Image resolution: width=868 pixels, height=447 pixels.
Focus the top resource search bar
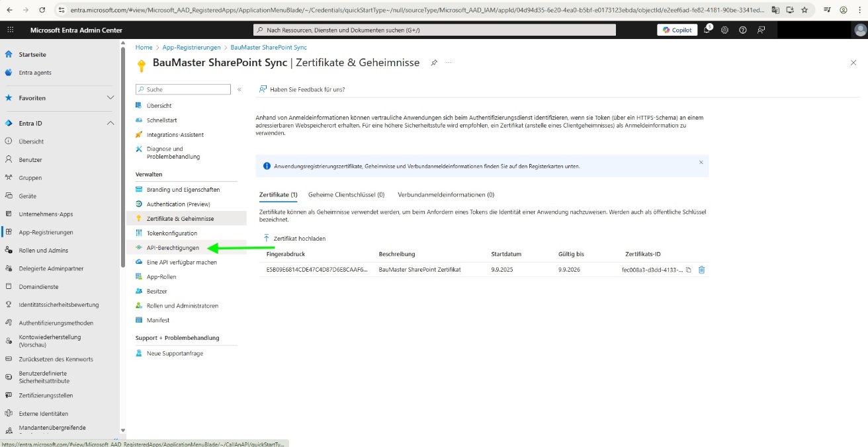[x=435, y=30]
